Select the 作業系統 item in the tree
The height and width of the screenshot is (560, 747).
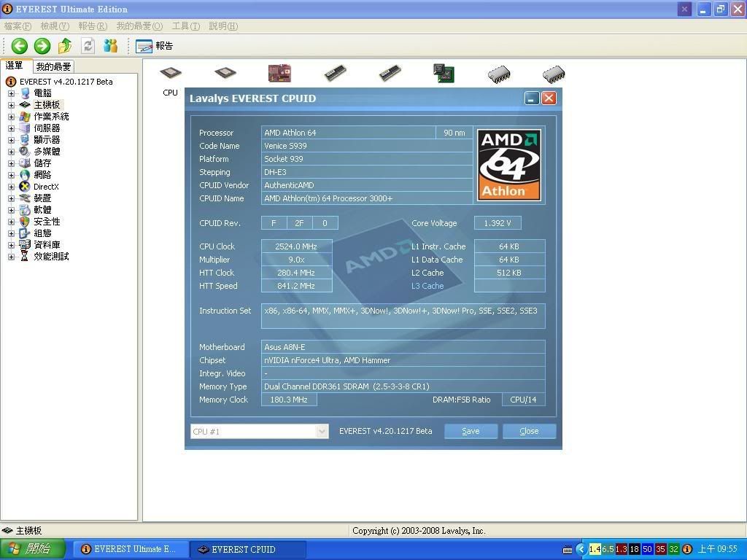(52, 117)
